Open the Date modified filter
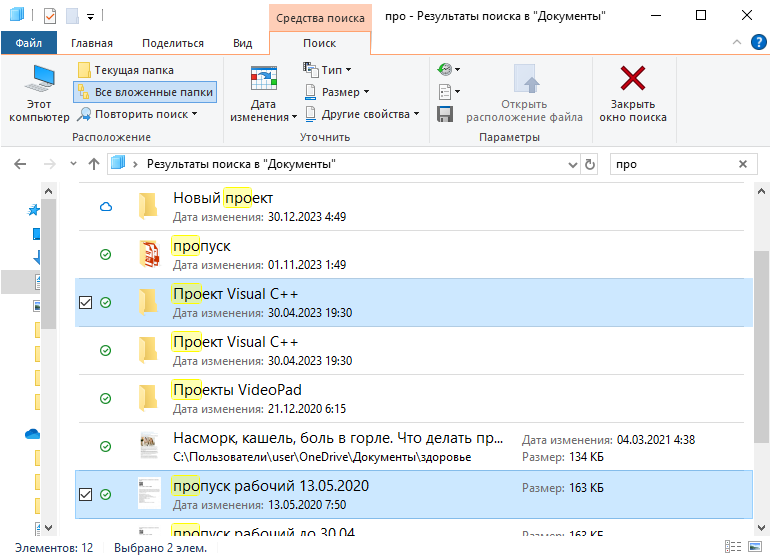The image size is (771, 560). tap(264, 93)
